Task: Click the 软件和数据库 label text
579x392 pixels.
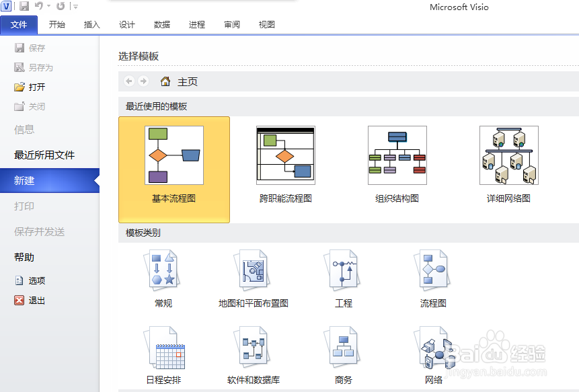Action: (254, 380)
